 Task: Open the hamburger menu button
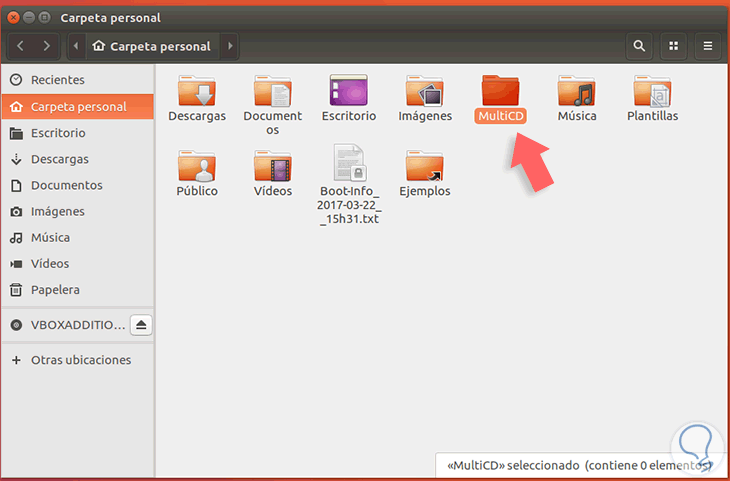coord(708,46)
